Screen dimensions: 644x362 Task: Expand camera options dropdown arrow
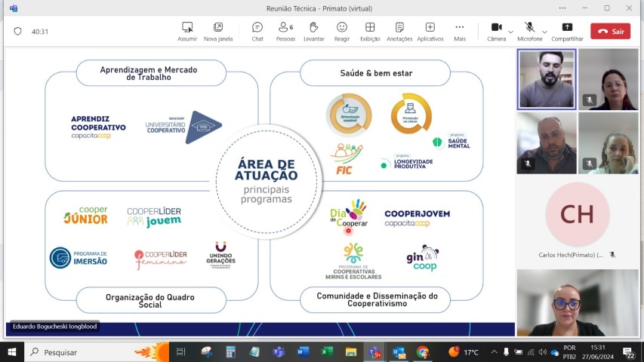510,32
